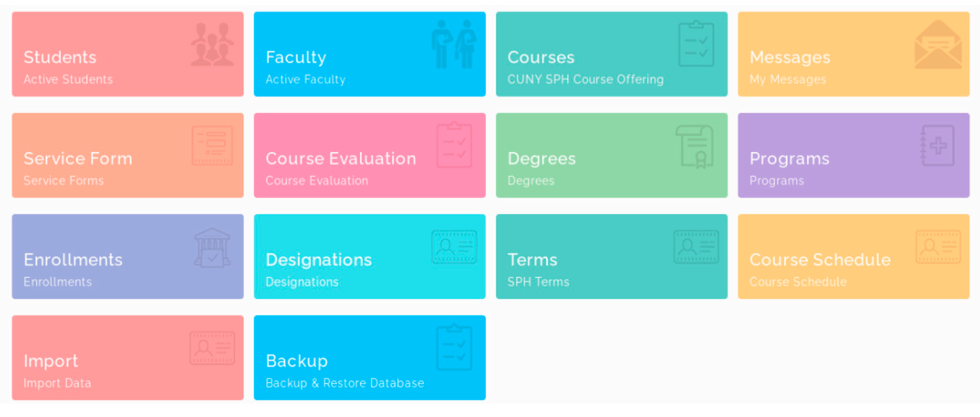980x417 pixels.
Task: Click the ID card icon on Import
Action: point(212,348)
